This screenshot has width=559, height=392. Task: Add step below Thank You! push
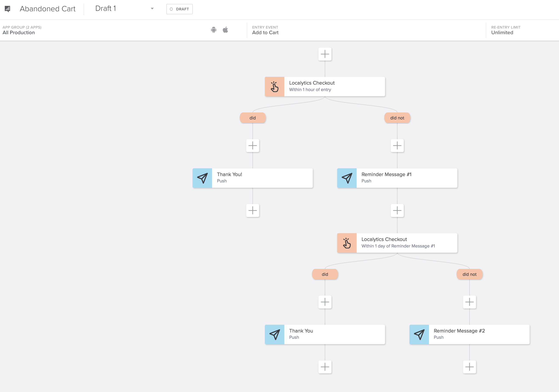point(252,210)
